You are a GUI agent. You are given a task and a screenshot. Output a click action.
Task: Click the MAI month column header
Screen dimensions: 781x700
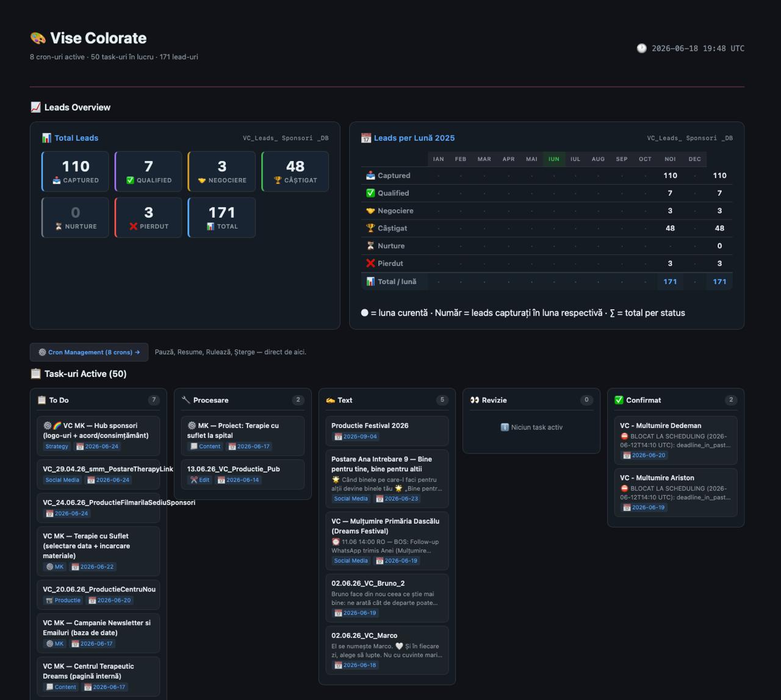point(531,159)
